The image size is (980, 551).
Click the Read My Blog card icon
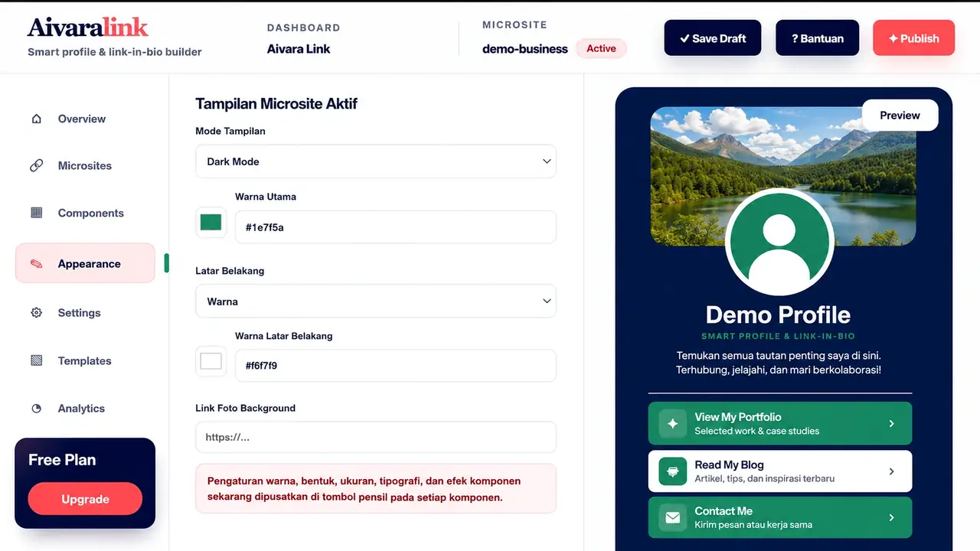(x=673, y=471)
